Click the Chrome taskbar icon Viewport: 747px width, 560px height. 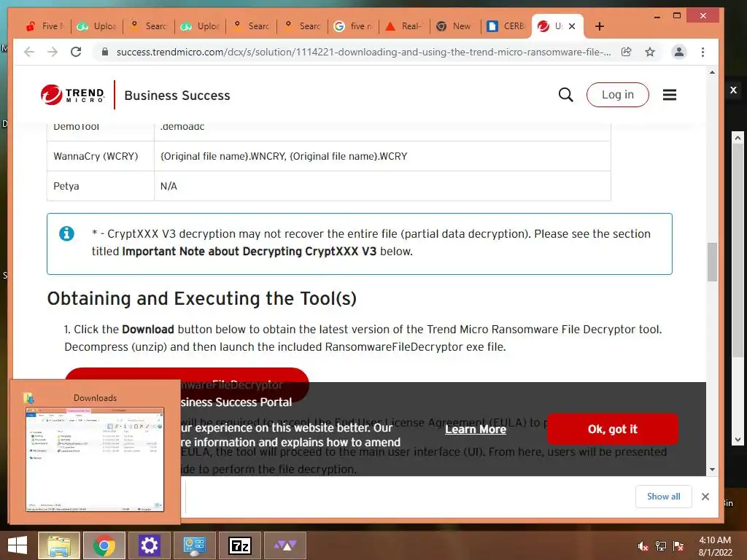[104, 545]
